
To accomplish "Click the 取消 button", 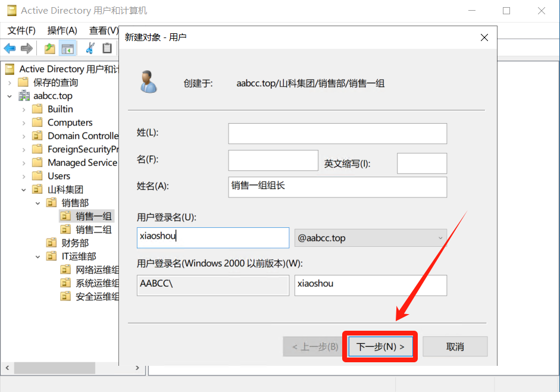I will 455,347.
